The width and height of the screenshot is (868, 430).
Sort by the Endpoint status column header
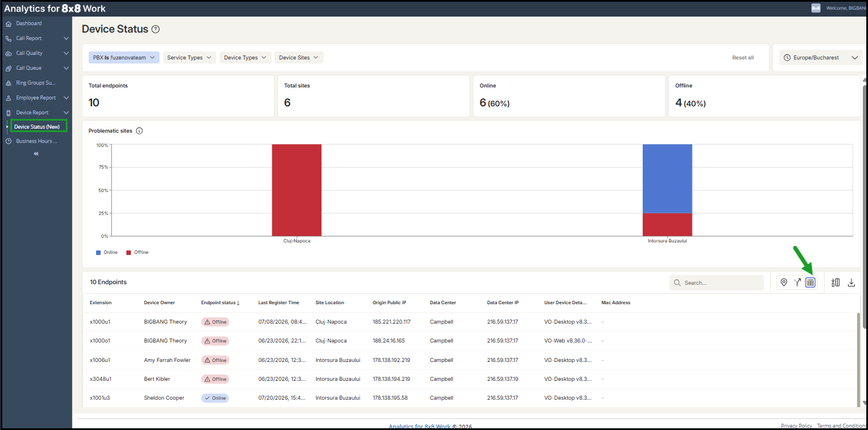(220, 302)
